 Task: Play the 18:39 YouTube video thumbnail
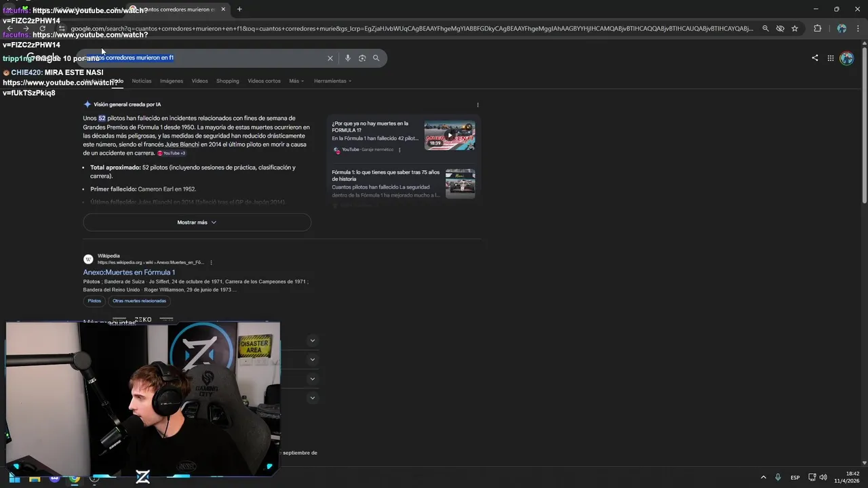[450, 135]
